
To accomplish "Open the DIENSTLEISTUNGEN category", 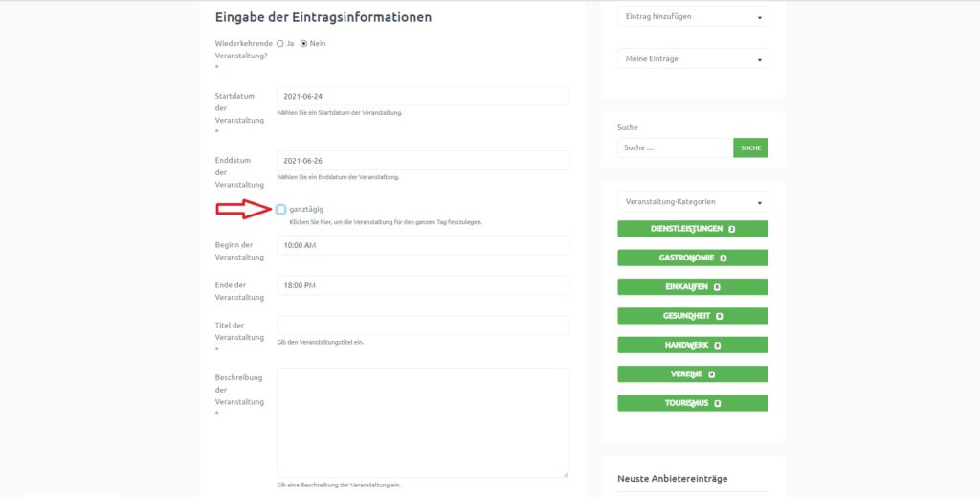I will (x=693, y=229).
